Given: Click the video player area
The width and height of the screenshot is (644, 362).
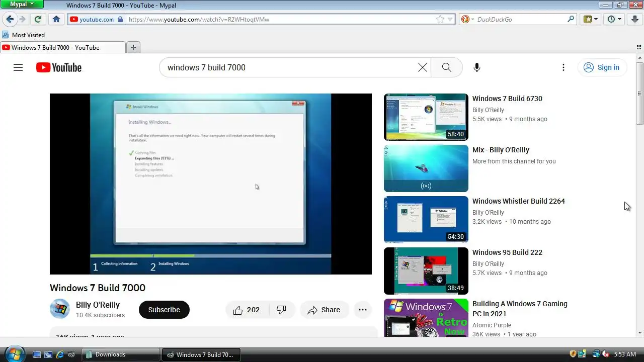Looking at the screenshot, I should 211,184.
